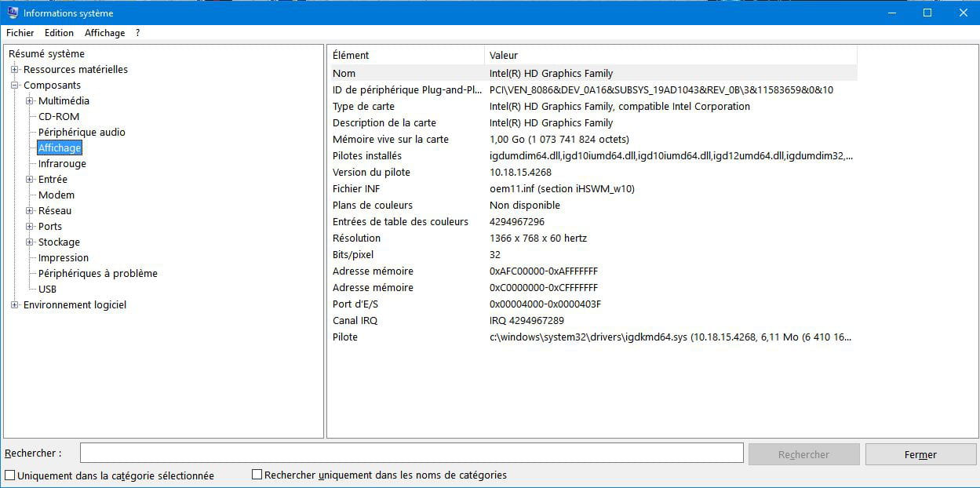Select the Réseau tree item

point(55,210)
